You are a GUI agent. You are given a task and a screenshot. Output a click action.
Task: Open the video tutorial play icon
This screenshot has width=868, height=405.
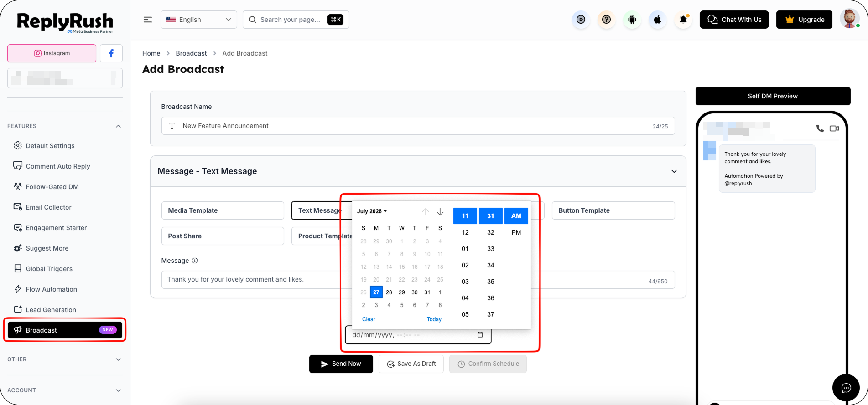coord(581,20)
